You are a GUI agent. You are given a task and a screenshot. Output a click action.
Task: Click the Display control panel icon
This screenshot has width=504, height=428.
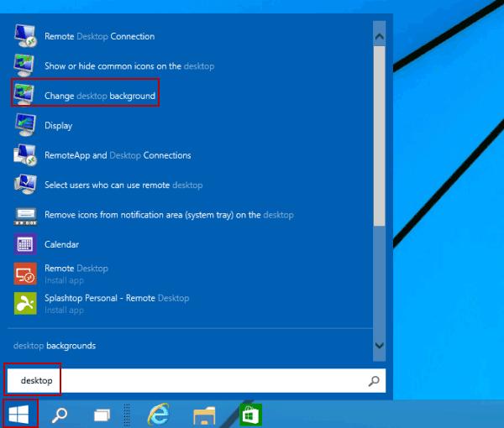(x=24, y=125)
